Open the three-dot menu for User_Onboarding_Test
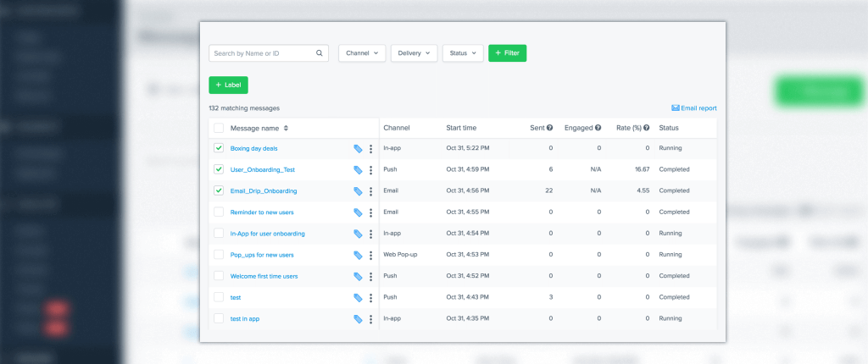 click(x=370, y=170)
